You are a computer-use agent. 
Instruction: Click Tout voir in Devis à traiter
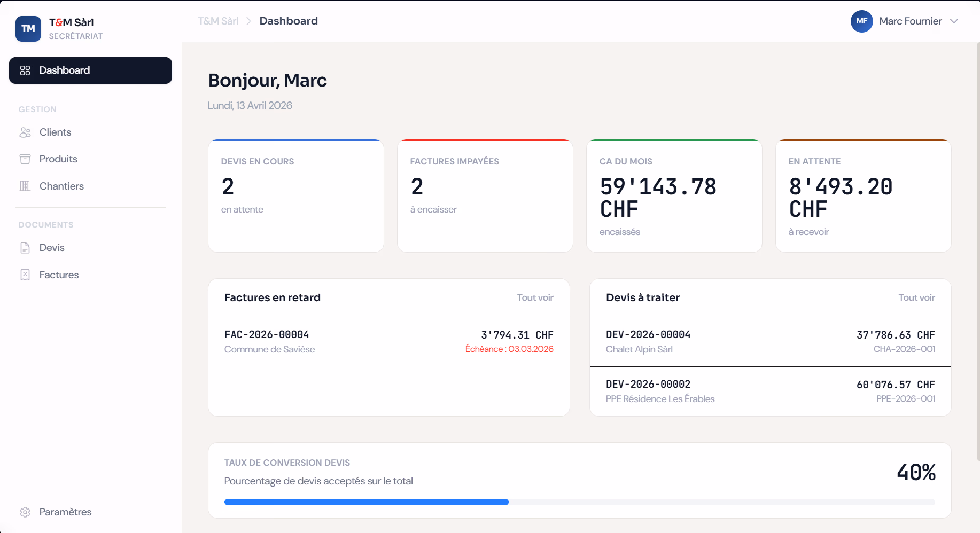[x=916, y=297]
